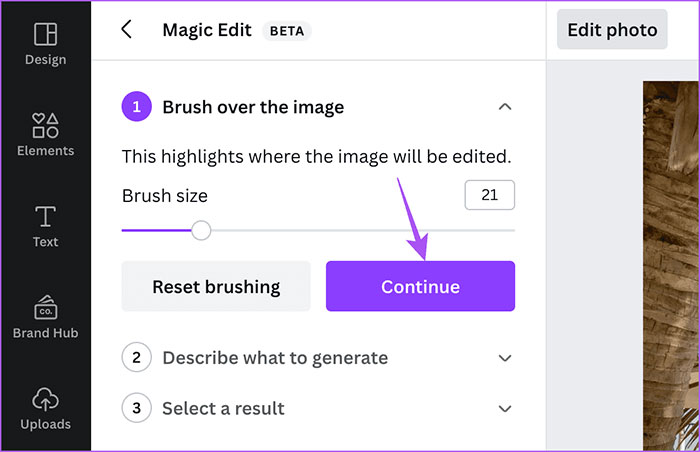Open the Edit photo tab
Viewport: 700px width, 452px height.
tap(612, 30)
